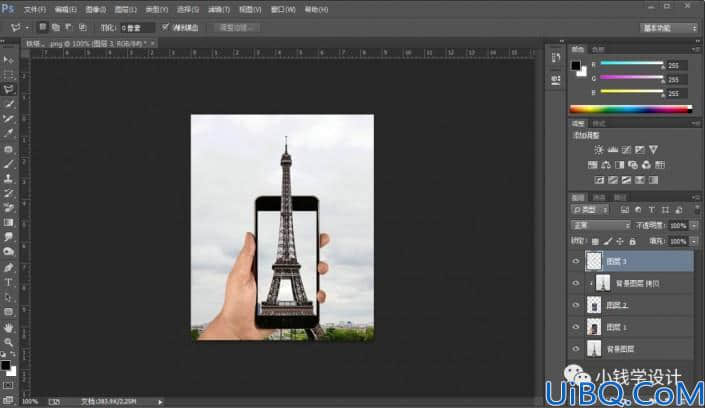
Task: Open the layer filter 类型 dropdown
Action: 590,210
